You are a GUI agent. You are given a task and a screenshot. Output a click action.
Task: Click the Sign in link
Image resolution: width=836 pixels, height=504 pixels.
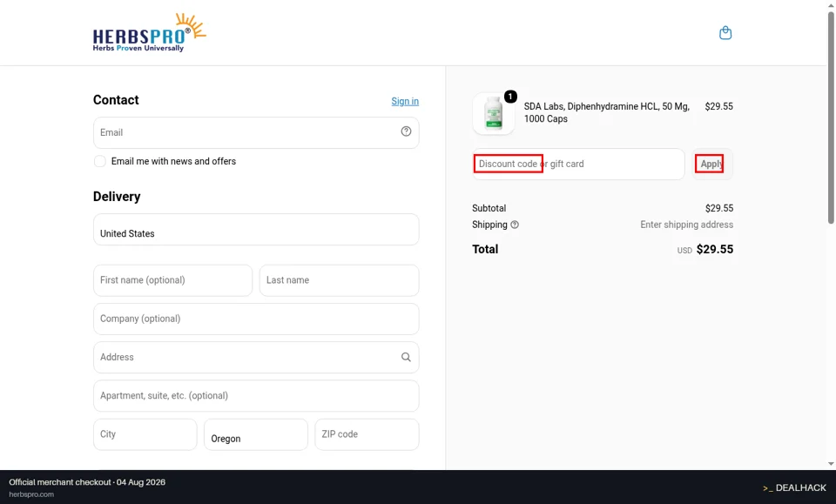click(x=405, y=101)
